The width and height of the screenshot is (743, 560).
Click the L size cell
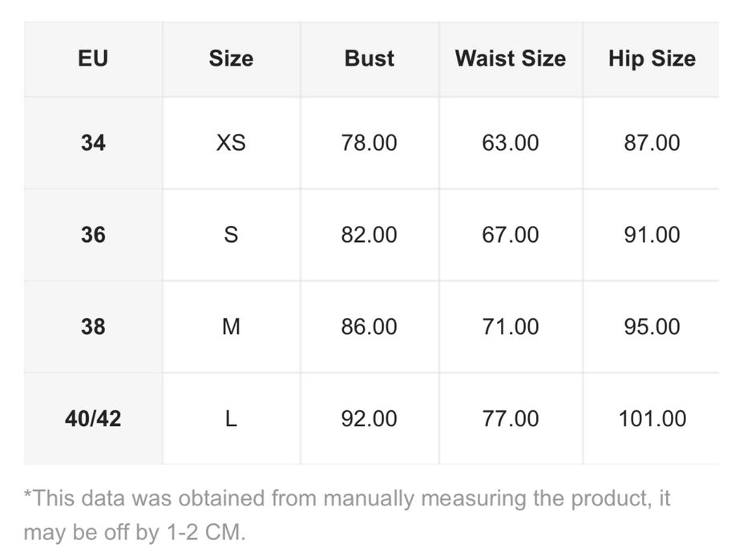coord(231,418)
